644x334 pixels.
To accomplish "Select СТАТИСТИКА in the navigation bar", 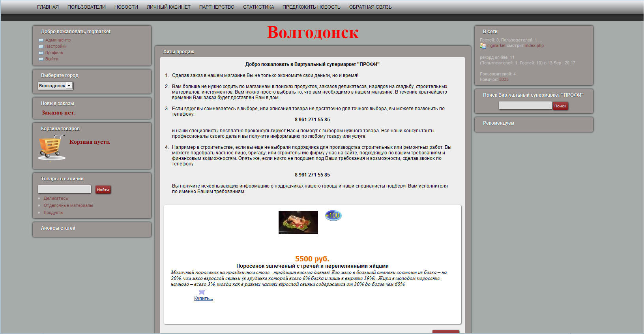I will click(258, 7).
